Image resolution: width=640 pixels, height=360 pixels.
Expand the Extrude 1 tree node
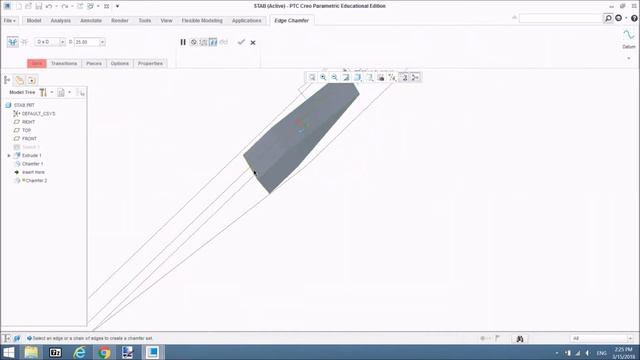(9, 156)
